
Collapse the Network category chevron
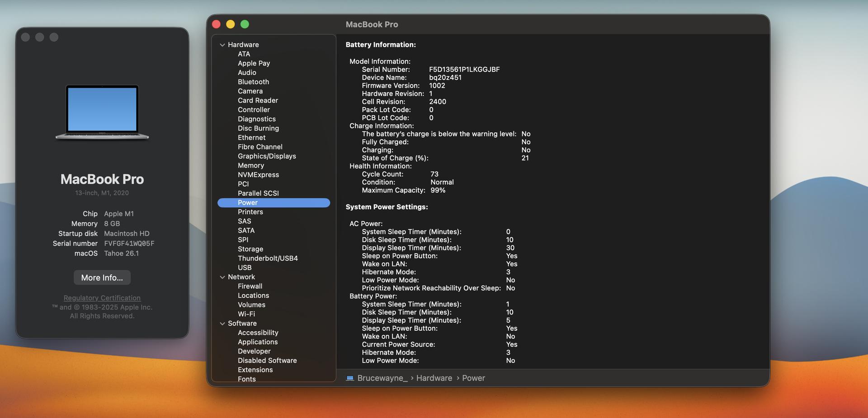pos(222,277)
